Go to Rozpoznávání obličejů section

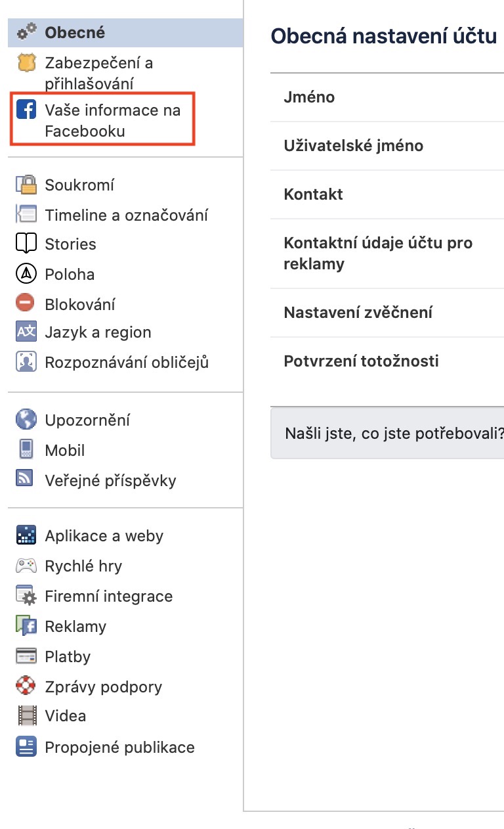click(126, 362)
